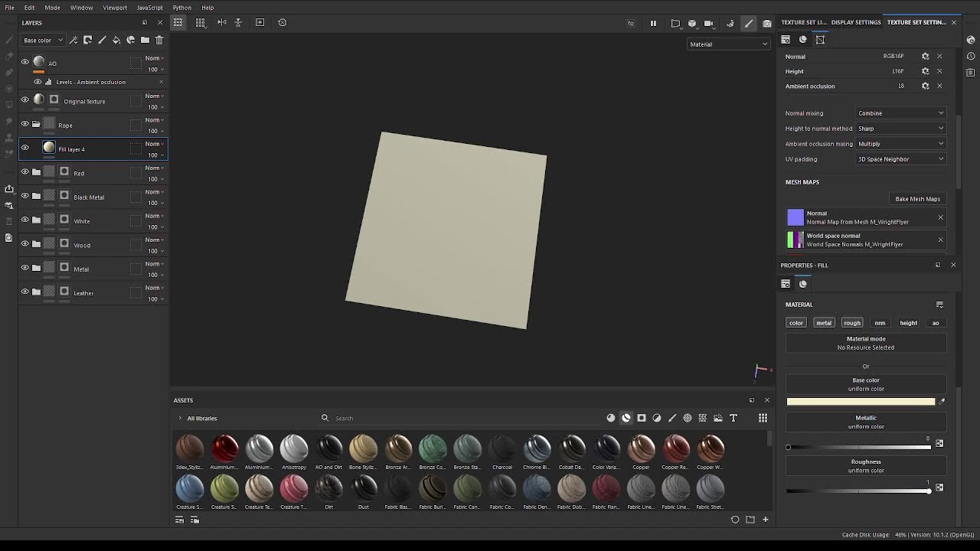
Task: Toggle the nrm channel button
Action: tap(880, 323)
